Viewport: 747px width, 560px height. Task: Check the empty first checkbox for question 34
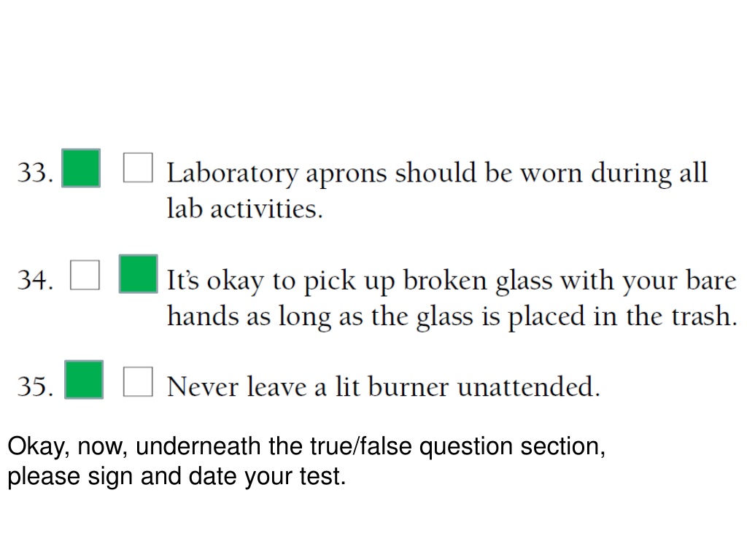tap(85, 275)
